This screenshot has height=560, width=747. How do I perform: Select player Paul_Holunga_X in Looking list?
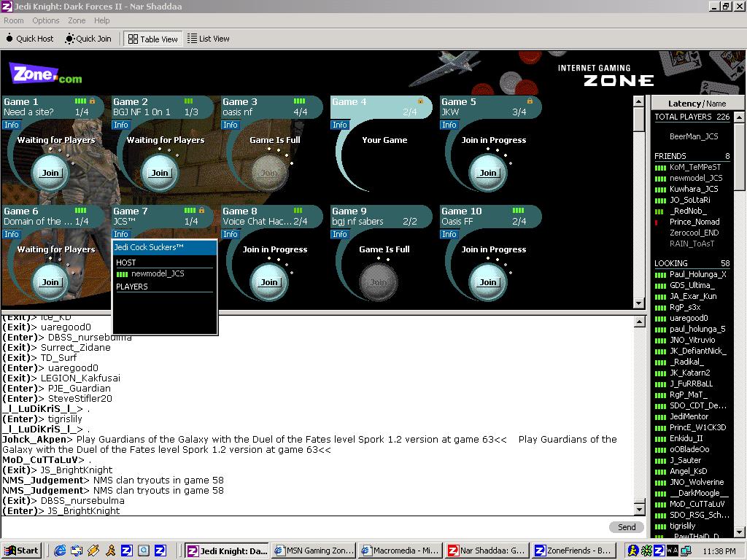pos(698,274)
